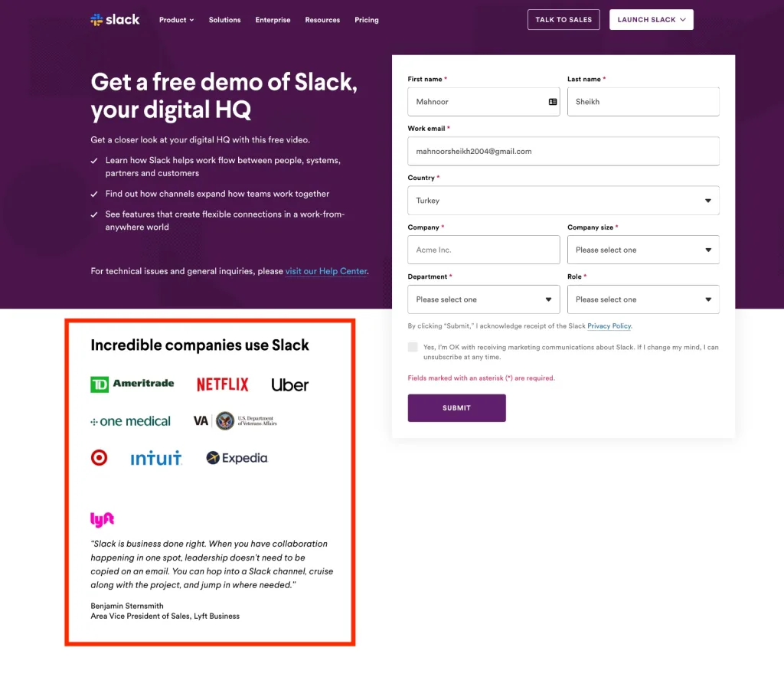The image size is (784, 677).
Task: Click the Expedia logo
Action: pyautogui.click(x=237, y=457)
